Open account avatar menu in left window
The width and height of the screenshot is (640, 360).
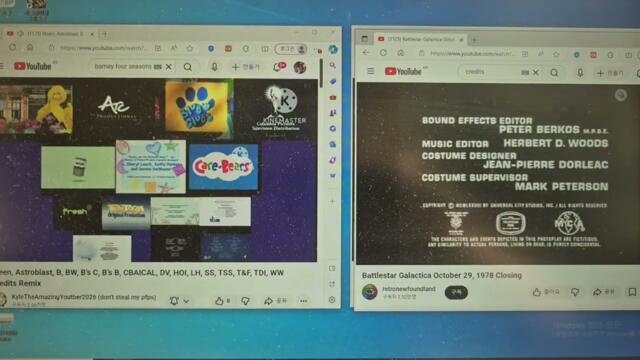pyautogui.click(x=300, y=67)
